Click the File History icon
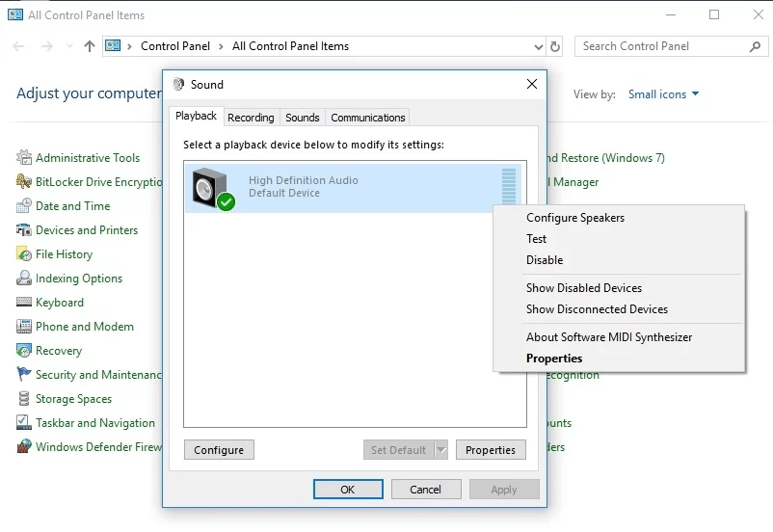The height and width of the screenshot is (532, 773). (24, 254)
